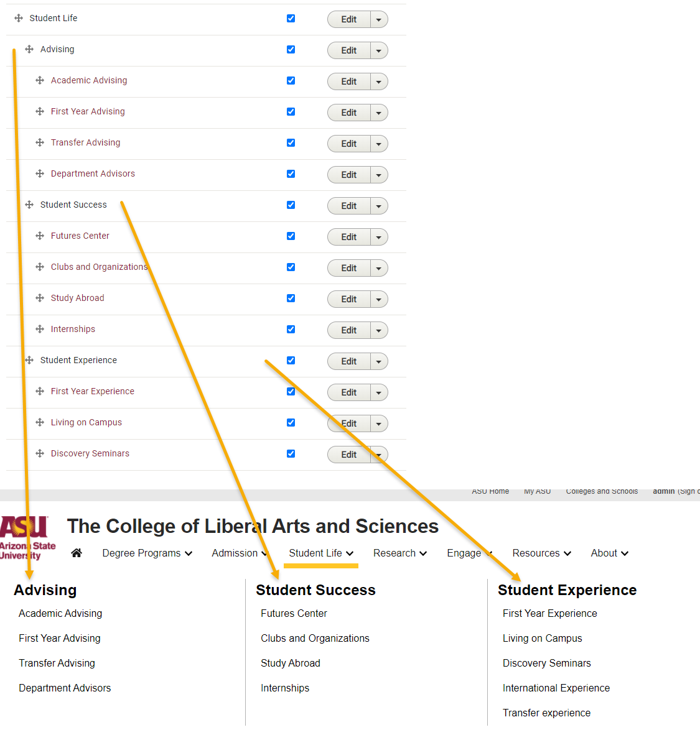The image size is (700, 735).
Task: Select the drag handle next to Department Advisors
Action: coord(40,173)
